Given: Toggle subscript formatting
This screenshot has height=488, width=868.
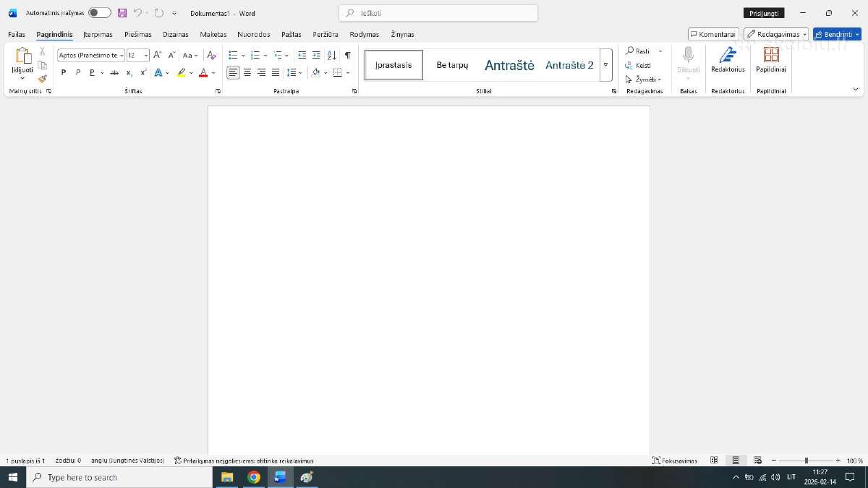Looking at the screenshot, I should [129, 72].
